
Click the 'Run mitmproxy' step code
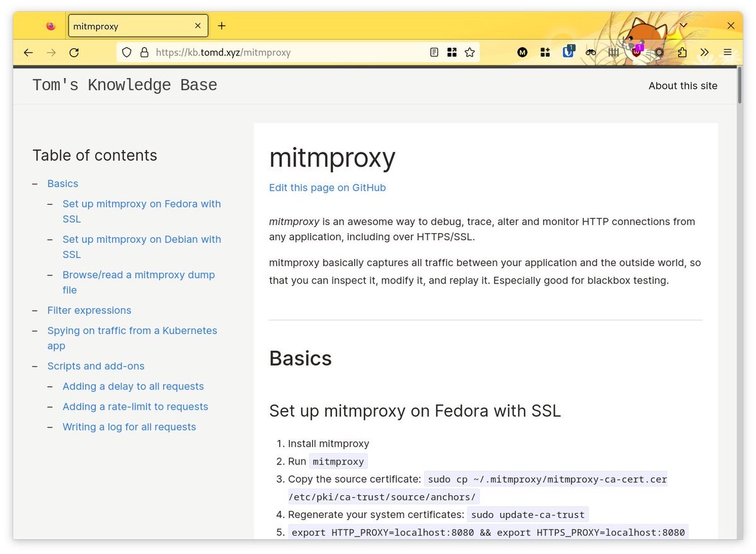click(338, 461)
